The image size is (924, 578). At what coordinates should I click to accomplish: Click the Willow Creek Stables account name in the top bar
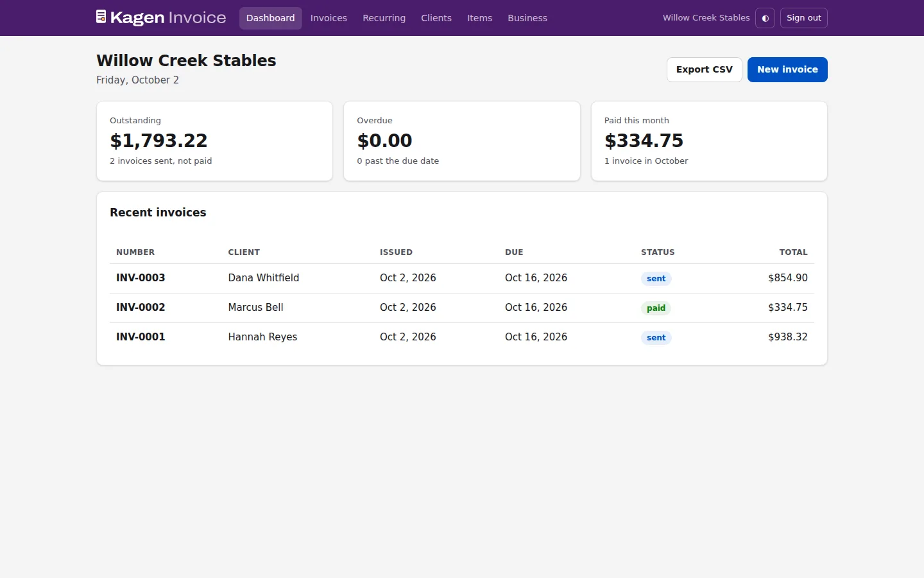pos(706,18)
